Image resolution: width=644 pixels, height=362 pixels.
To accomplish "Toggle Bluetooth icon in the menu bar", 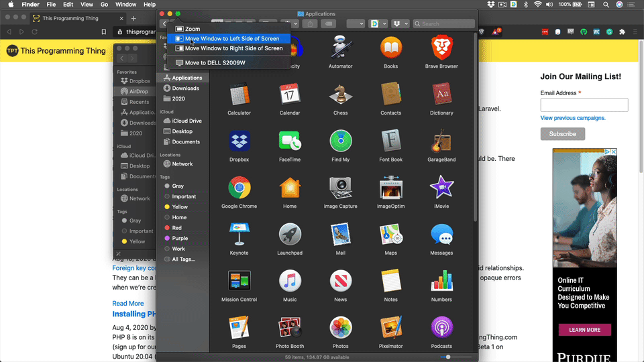I will 525,5.
